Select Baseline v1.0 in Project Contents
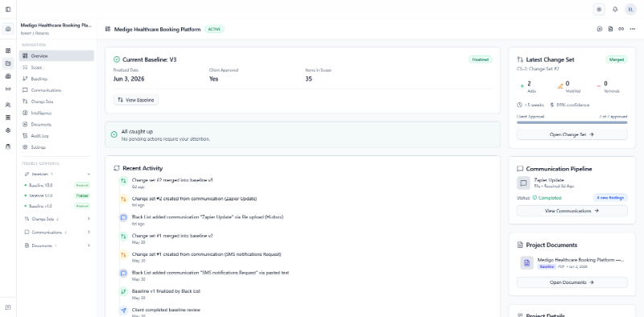 (57, 206)
